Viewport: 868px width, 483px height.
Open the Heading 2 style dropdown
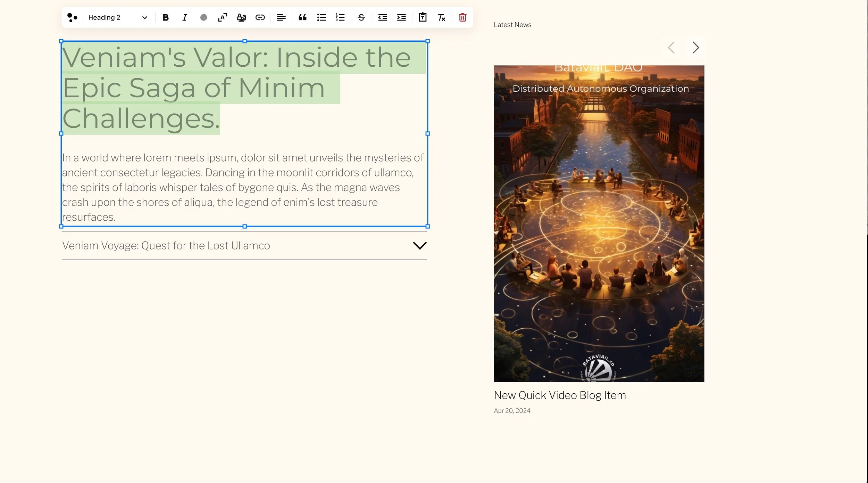pyautogui.click(x=117, y=17)
